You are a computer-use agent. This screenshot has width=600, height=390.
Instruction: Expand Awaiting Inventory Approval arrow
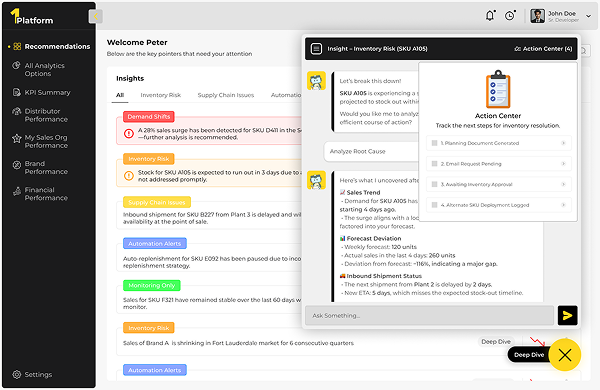tap(563, 184)
